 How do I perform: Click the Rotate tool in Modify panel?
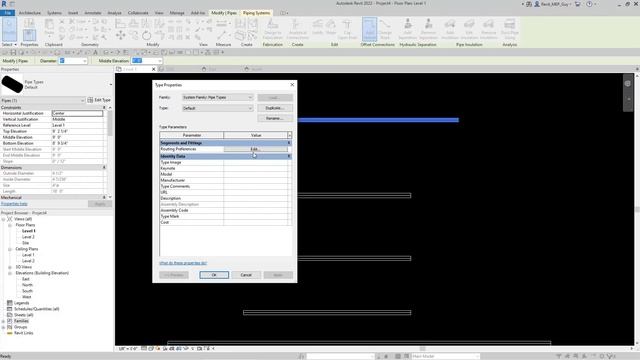point(147,36)
